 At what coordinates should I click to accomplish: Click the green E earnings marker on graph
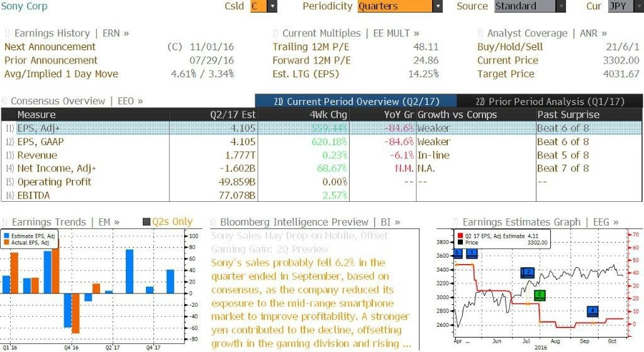[540, 295]
